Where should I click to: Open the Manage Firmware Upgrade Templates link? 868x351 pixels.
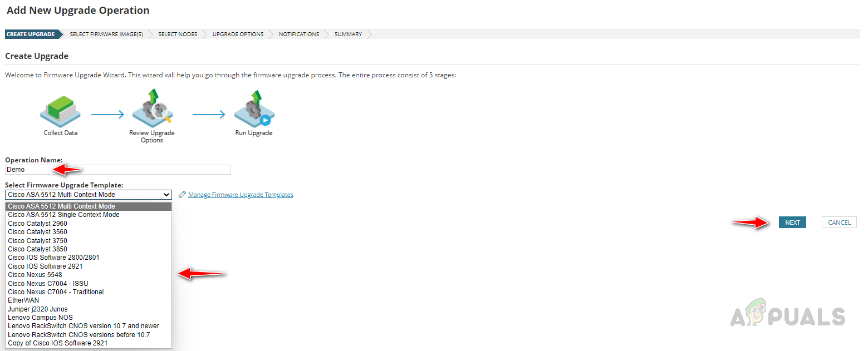coord(241,195)
